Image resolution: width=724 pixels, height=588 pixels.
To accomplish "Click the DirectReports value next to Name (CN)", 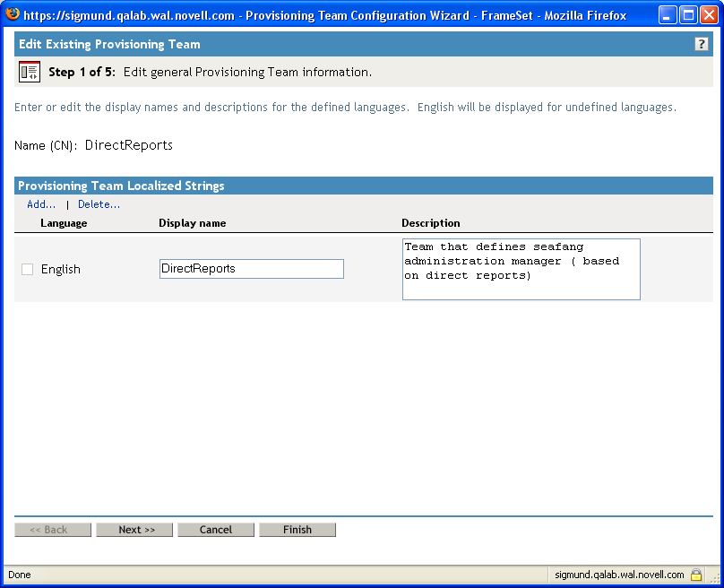I will 129,145.
